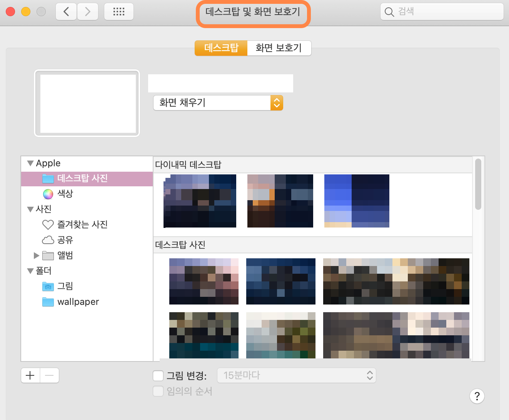
Task: Click the blue folder icon beside 데스크탑 사진
Action: (48, 179)
